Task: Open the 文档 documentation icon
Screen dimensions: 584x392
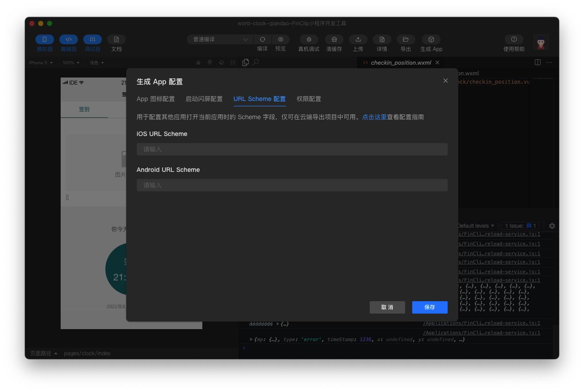Action: coord(116,39)
